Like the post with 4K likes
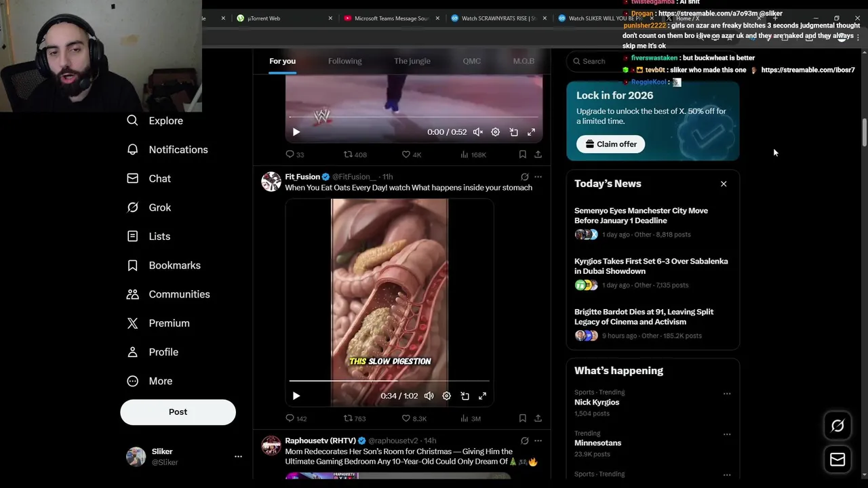This screenshot has height=488, width=868. click(x=412, y=155)
